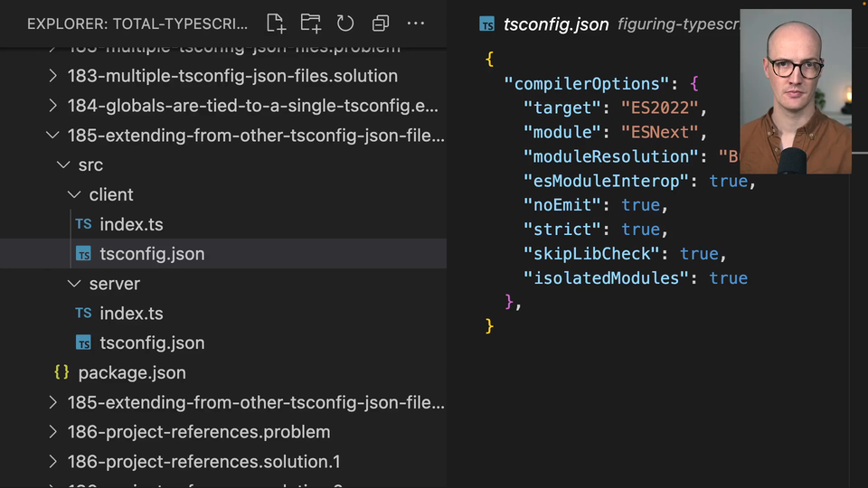Open the package.json file
The width and height of the screenshot is (868, 488).
(132, 372)
